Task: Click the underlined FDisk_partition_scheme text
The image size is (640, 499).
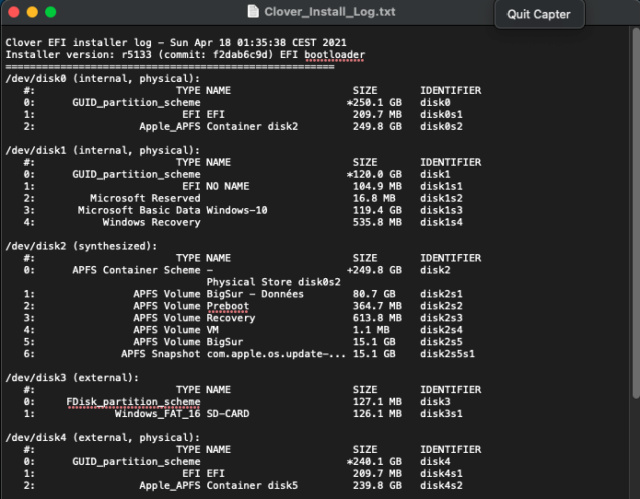Action: (133, 402)
